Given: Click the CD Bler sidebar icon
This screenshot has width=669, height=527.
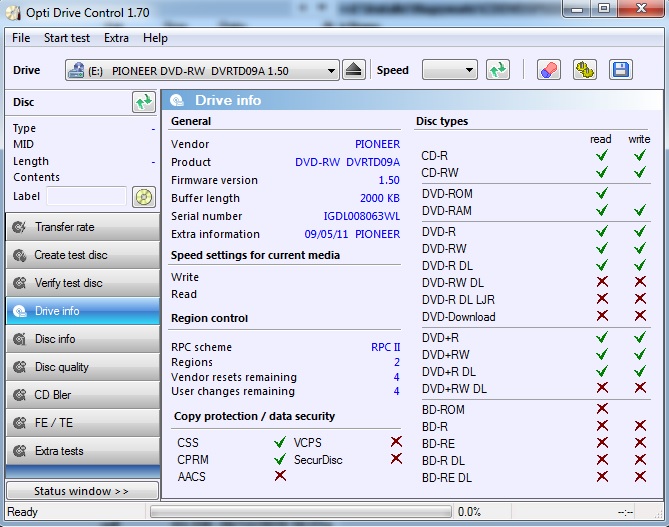Looking at the screenshot, I should click(x=19, y=395).
